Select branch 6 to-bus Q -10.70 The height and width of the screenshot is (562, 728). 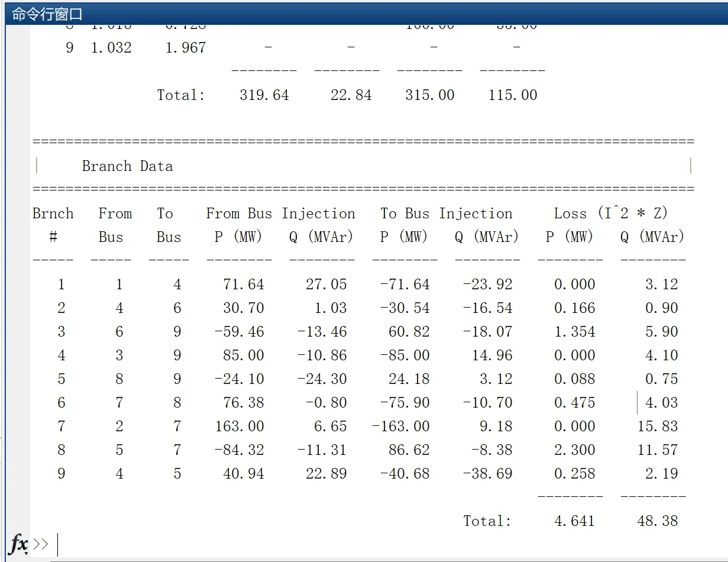tap(487, 403)
